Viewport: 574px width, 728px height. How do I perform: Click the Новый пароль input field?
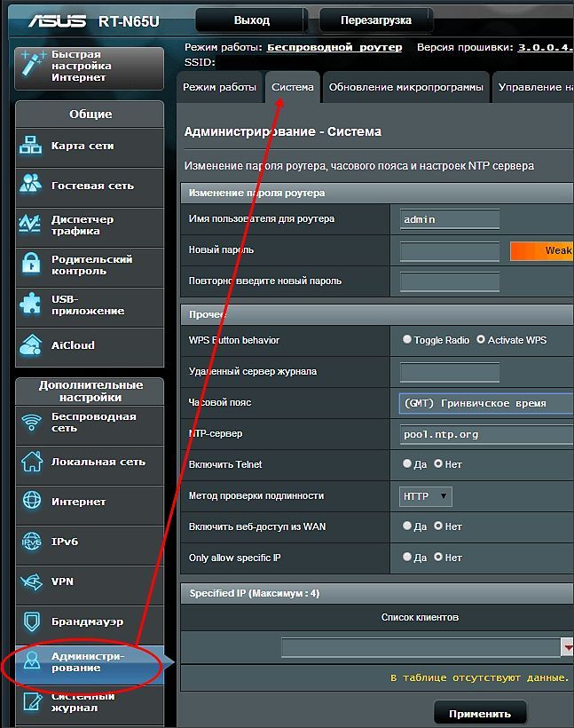tap(450, 251)
